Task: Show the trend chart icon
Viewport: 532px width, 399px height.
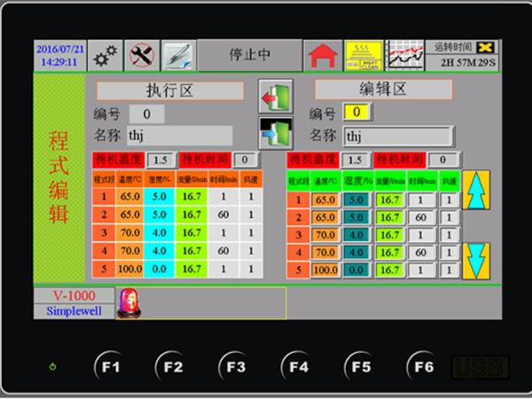Action: click(x=404, y=56)
